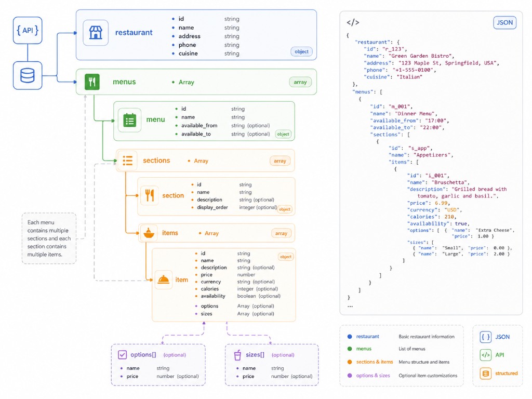The height and width of the screenshot is (399, 532).
Task: Click the JSON badge on code panel
Action: 504,23
